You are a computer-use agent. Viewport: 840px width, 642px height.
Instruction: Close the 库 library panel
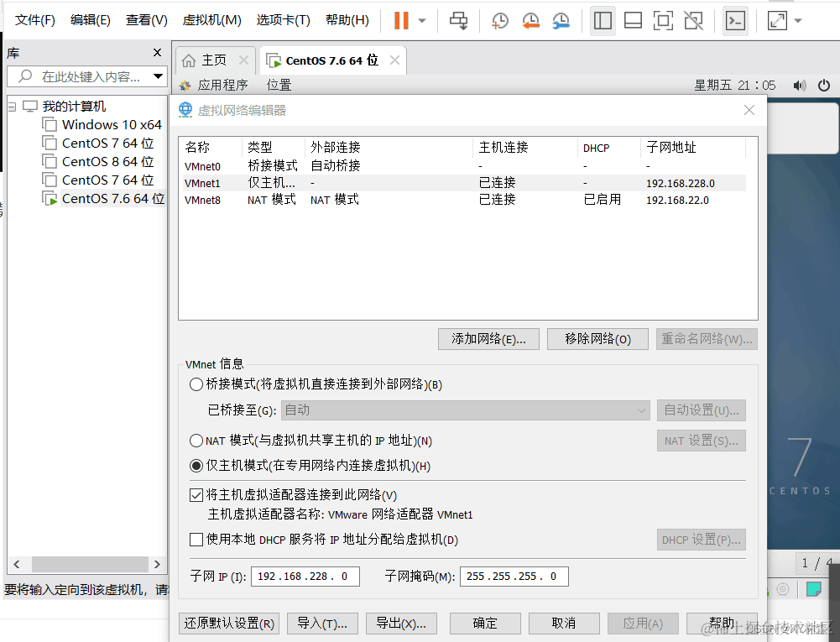point(157,53)
